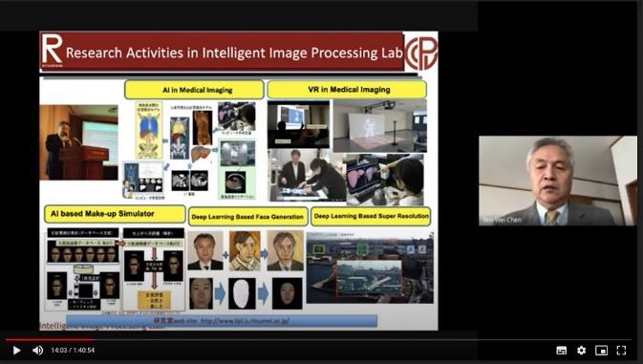Click the Ritsumeikan R logo
Screen dimensions: 643x364
pos(53,51)
